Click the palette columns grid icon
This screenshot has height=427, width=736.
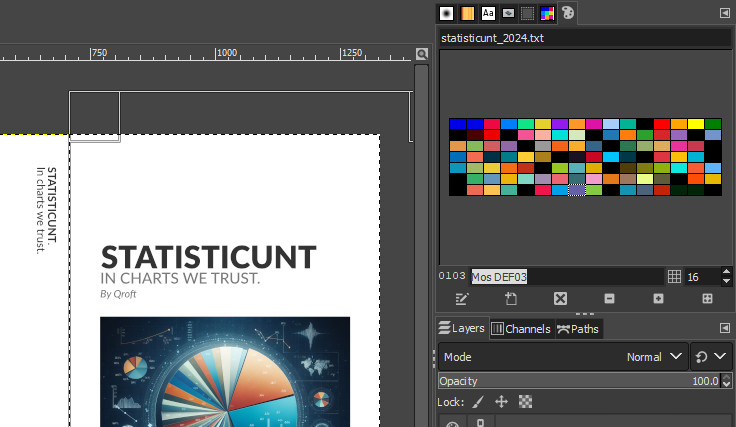(675, 276)
